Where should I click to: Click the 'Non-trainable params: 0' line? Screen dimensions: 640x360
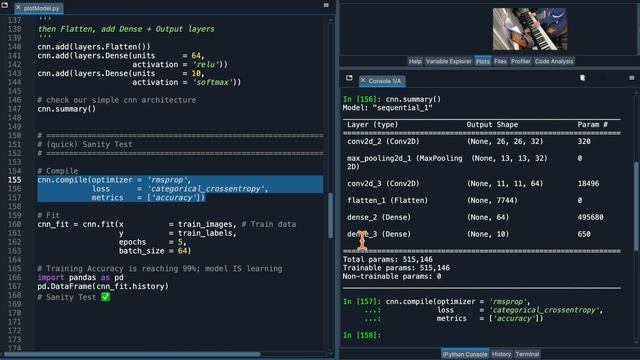click(x=392, y=277)
